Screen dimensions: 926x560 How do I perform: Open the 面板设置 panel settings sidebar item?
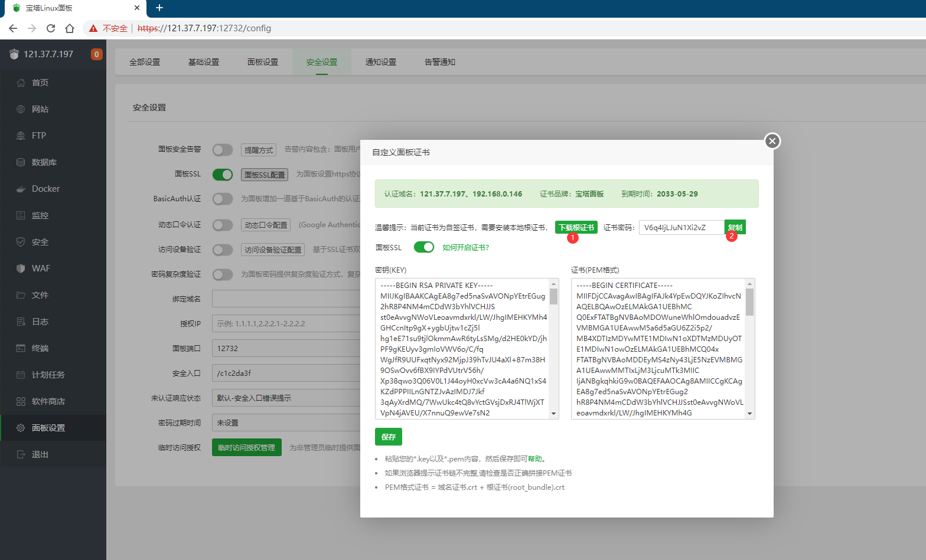53,428
